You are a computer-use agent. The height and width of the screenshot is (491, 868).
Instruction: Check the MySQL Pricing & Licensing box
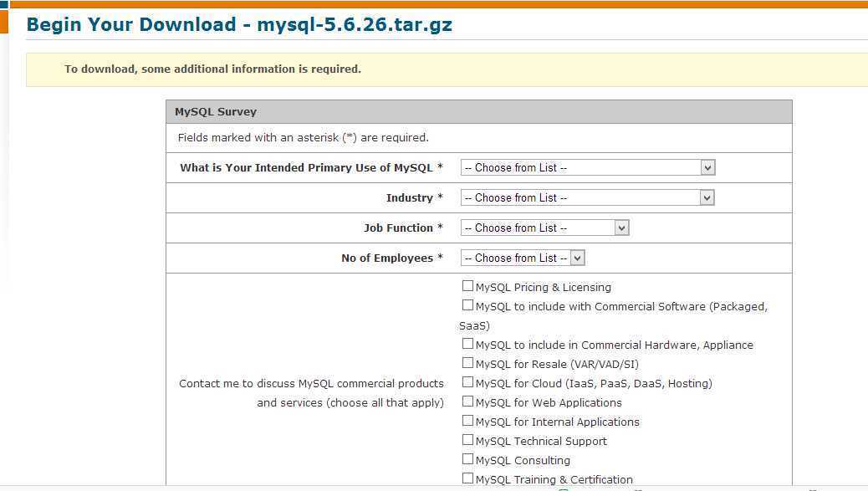(468, 286)
